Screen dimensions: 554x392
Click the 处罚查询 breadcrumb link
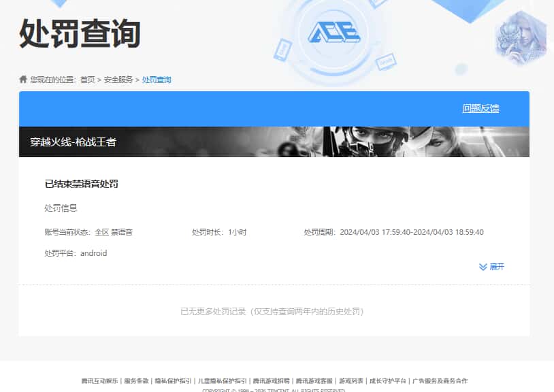point(157,80)
